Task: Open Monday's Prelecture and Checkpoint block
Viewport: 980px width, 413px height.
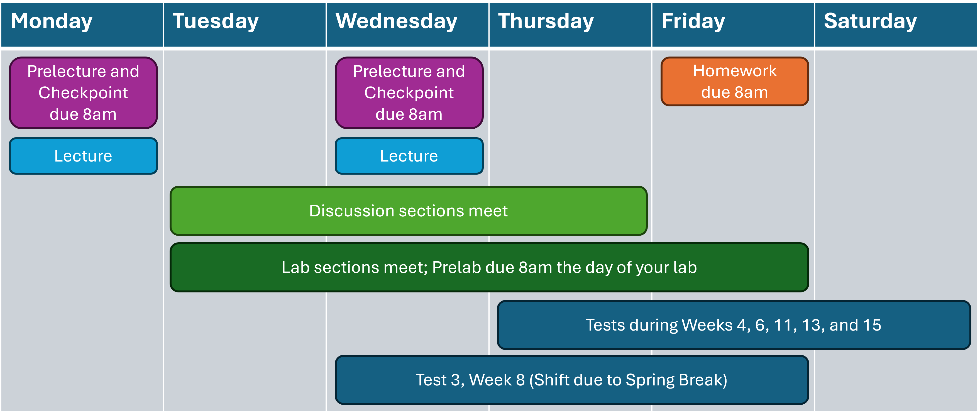Action: pos(83,93)
